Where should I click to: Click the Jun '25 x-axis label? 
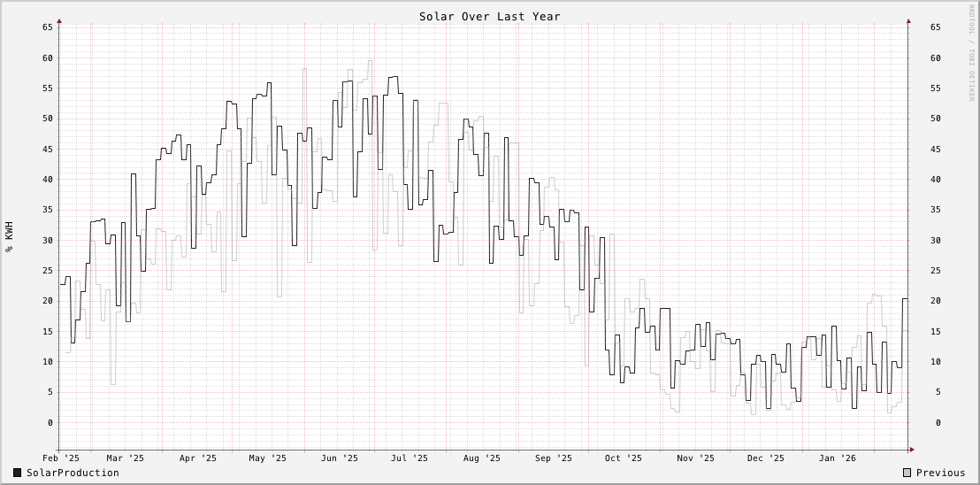coord(339,458)
